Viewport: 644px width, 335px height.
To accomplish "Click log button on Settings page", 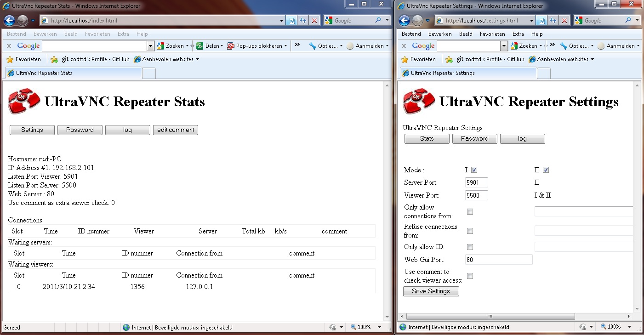I will point(523,139).
